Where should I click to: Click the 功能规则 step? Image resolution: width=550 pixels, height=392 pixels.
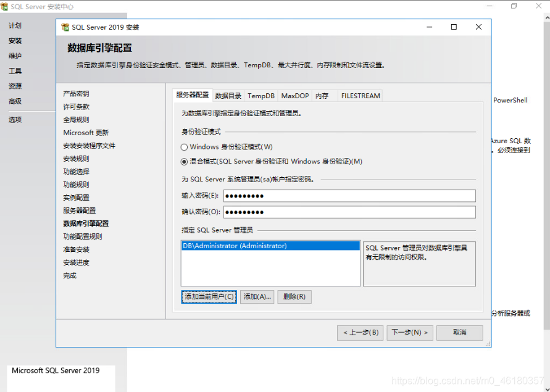[x=76, y=185]
